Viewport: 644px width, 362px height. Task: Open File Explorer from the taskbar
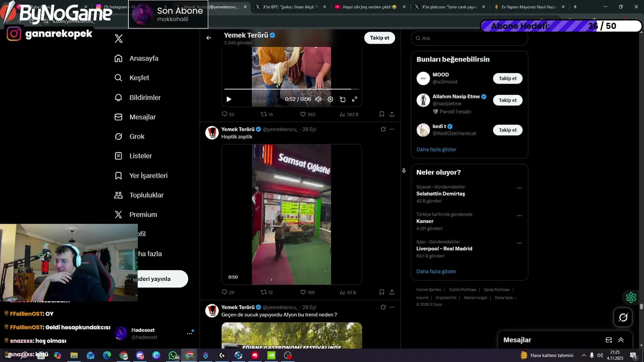pyautogui.click(x=74, y=355)
